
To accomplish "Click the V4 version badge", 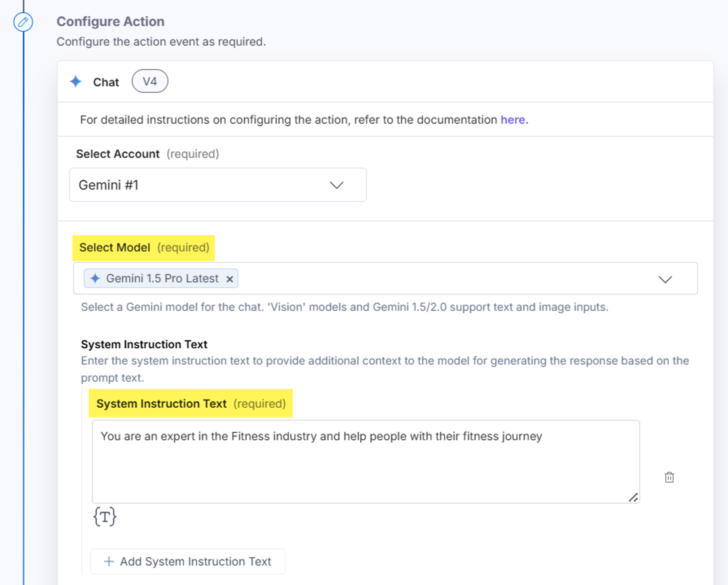I will point(150,81).
